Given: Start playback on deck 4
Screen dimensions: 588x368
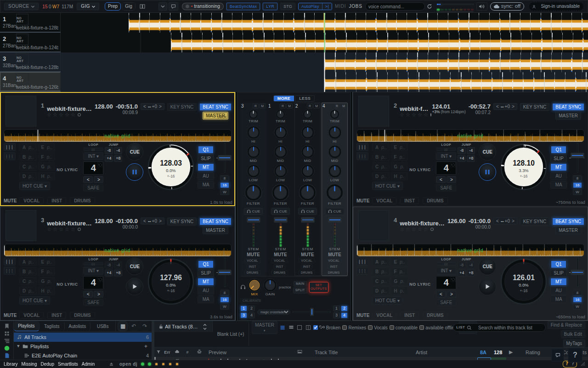Looking at the screenshot, I should [487, 287].
